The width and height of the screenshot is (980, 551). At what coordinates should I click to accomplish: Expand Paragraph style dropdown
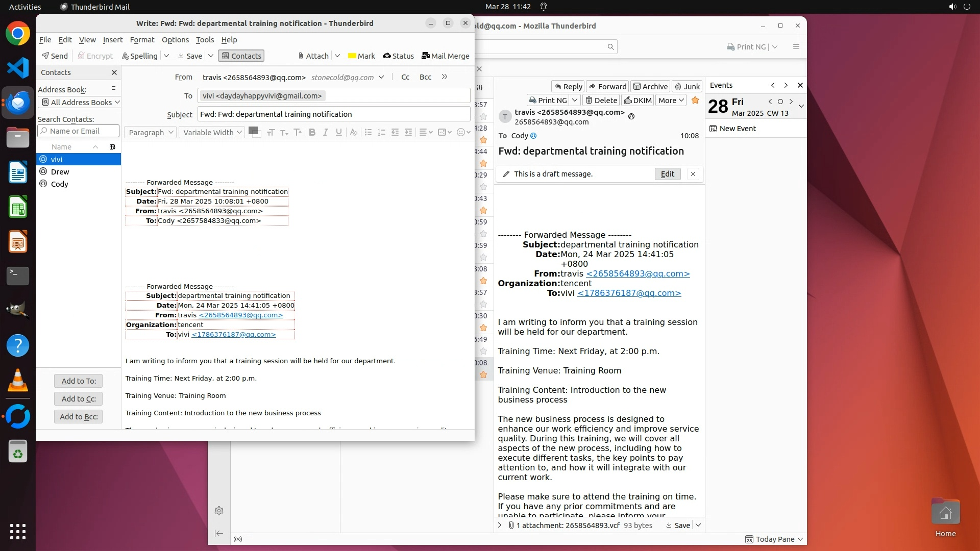(151, 132)
